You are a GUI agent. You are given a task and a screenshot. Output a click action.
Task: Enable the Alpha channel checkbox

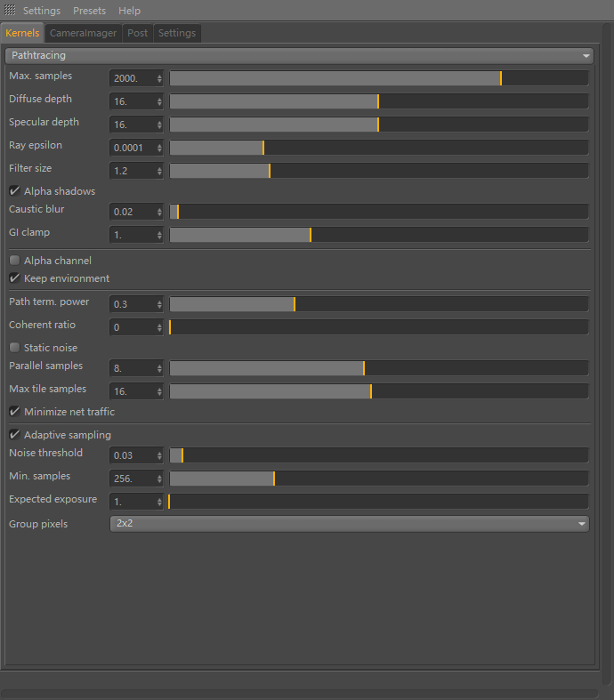tap(15, 261)
